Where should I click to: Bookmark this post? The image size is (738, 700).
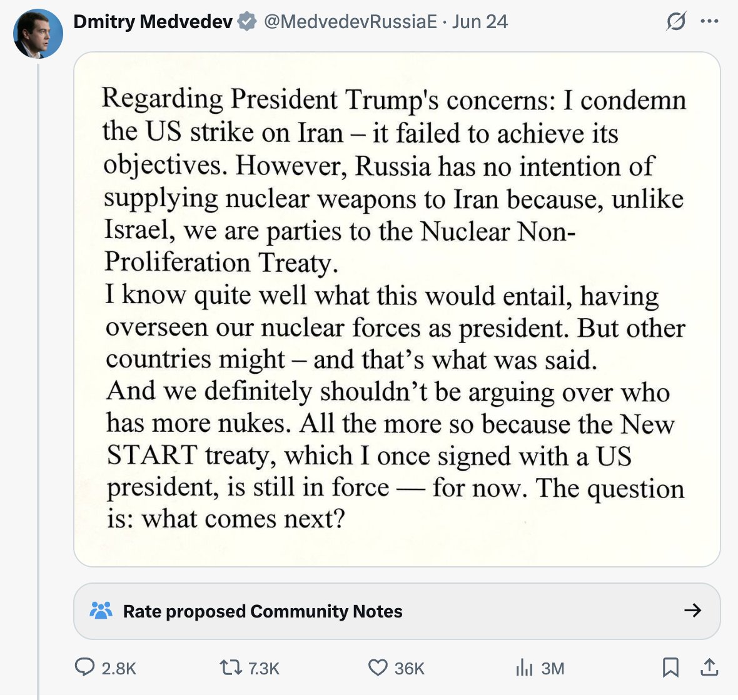click(670, 667)
